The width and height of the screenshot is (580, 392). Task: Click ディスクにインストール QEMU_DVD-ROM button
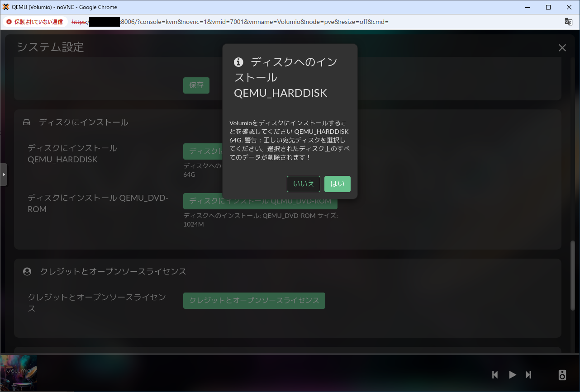click(260, 201)
